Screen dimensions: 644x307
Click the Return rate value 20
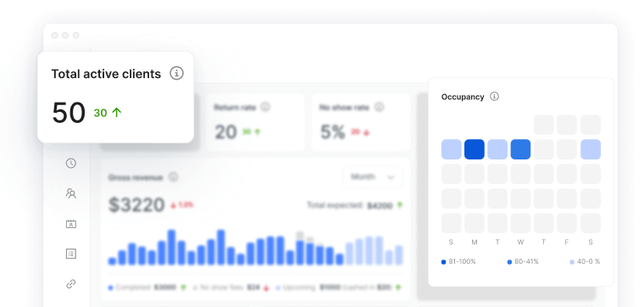tap(226, 132)
